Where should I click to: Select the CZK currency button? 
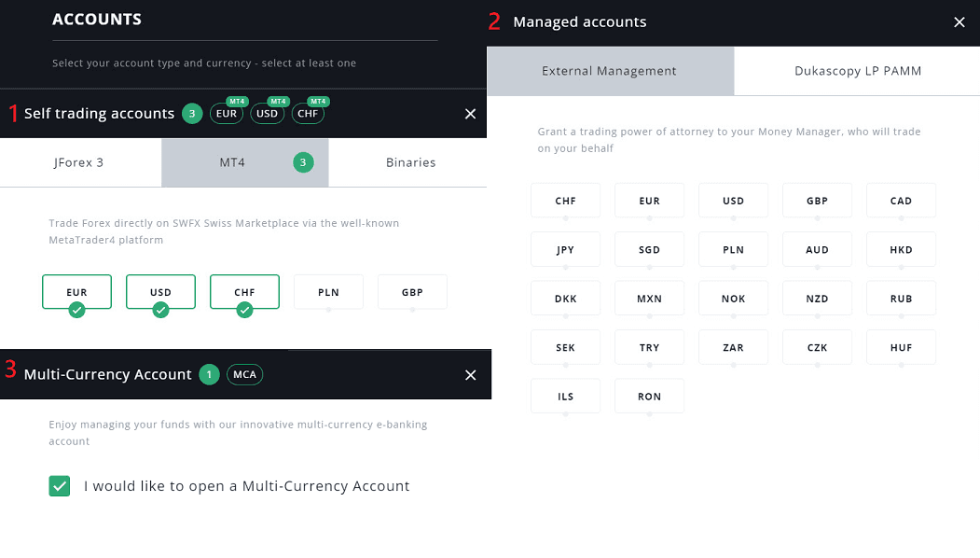817,347
